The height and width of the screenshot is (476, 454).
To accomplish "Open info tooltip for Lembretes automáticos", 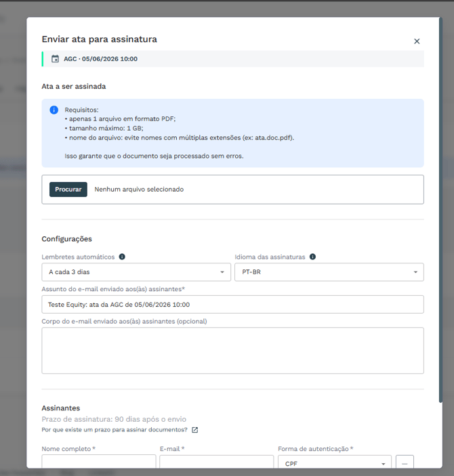I will (x=122, y=257).
